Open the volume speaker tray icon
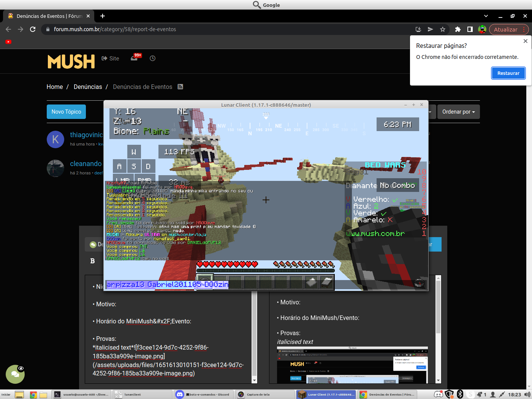 [527, 394]
